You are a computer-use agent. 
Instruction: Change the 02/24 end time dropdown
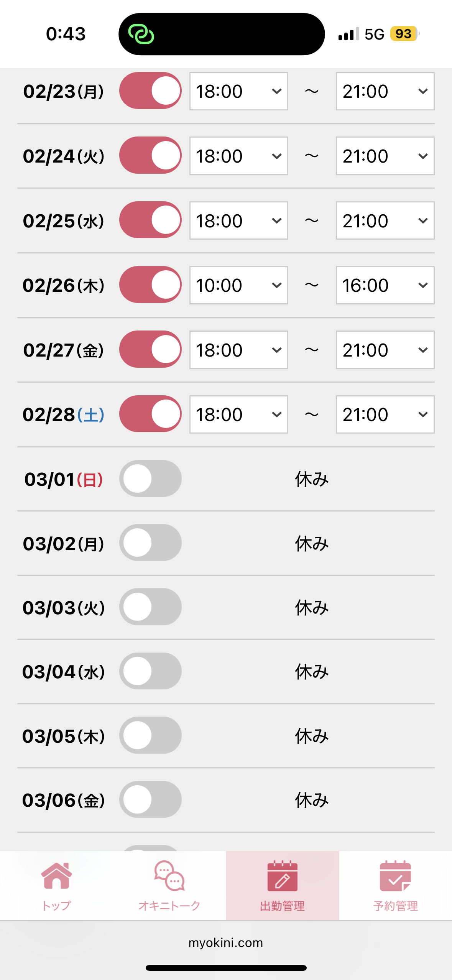pyautogui.click(x=385, y=156)
